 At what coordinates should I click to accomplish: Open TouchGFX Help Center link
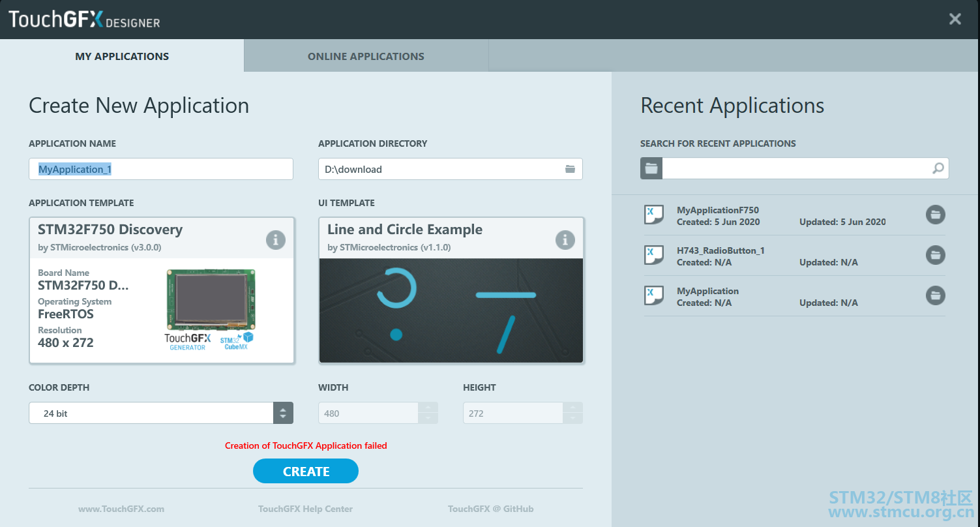[305, 509]
